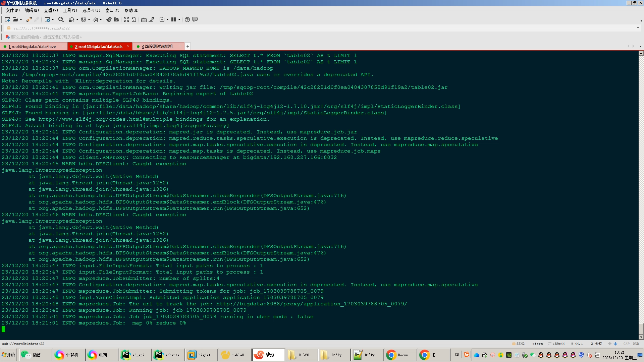The image size is (644, 362).
Task: Open the Find magnifier tool
Action: coord(61,19)
